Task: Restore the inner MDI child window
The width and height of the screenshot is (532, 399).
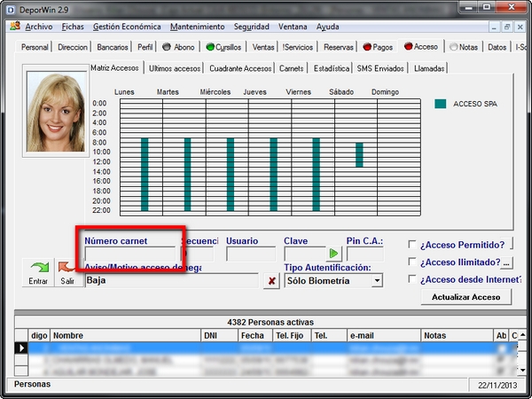Action: coord(507,27)
